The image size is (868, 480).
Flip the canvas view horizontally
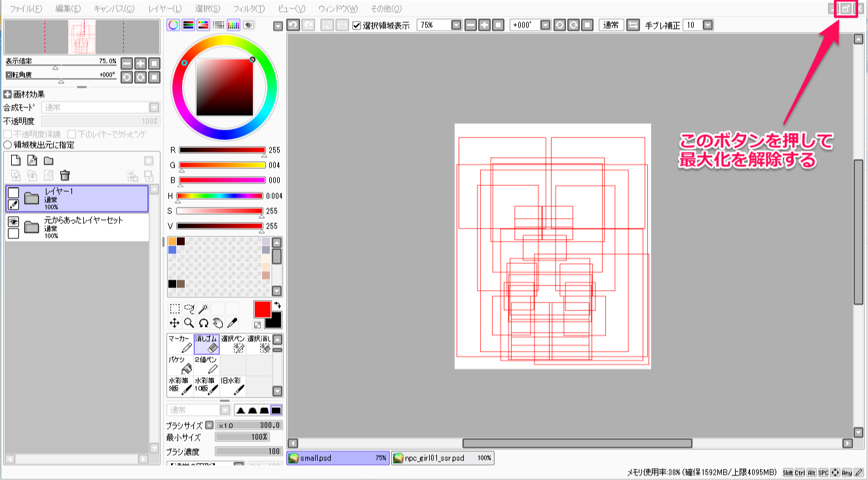pos(633,25)
